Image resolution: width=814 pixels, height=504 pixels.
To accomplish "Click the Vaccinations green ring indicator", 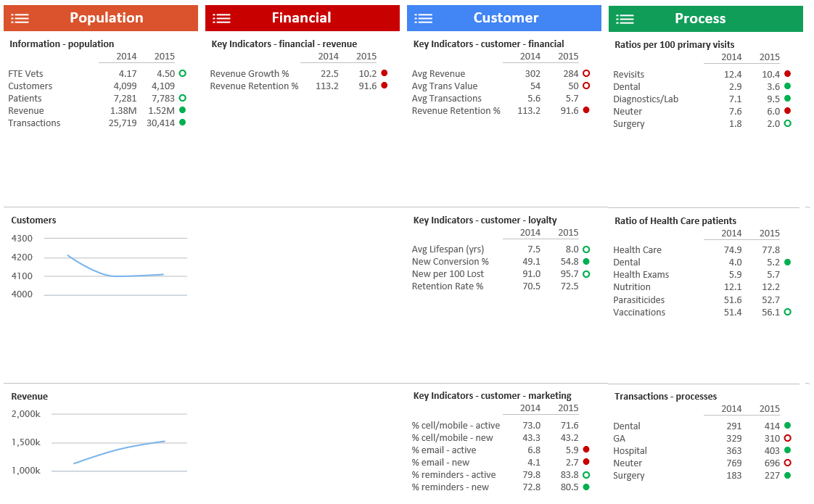I will pyautogui.click(x=788, y=312).
